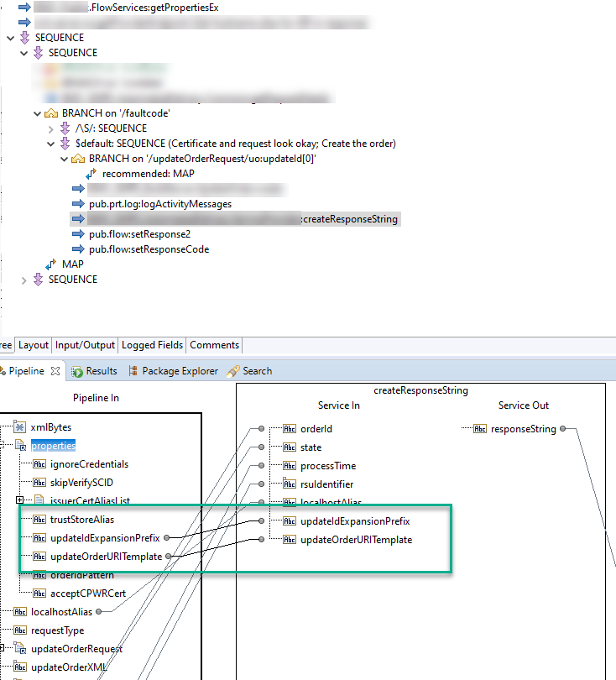
Task: Select orderId in Service In
Action: (x=316, y=429)
